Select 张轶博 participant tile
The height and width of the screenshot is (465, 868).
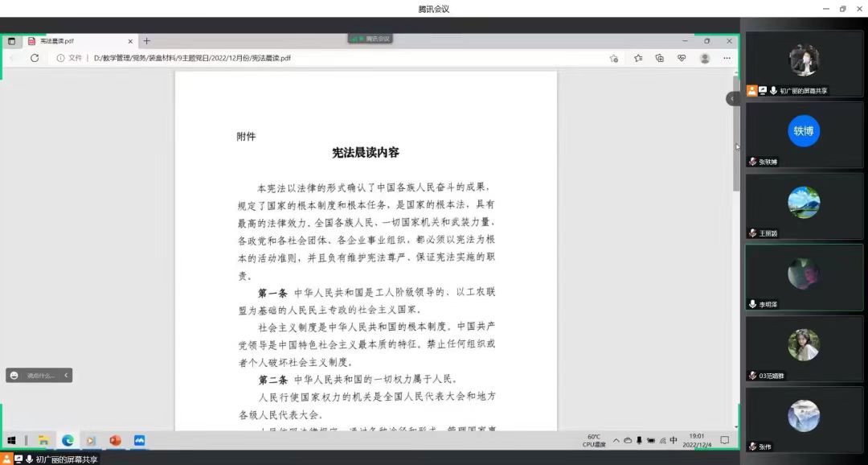(x=804, y=134)
